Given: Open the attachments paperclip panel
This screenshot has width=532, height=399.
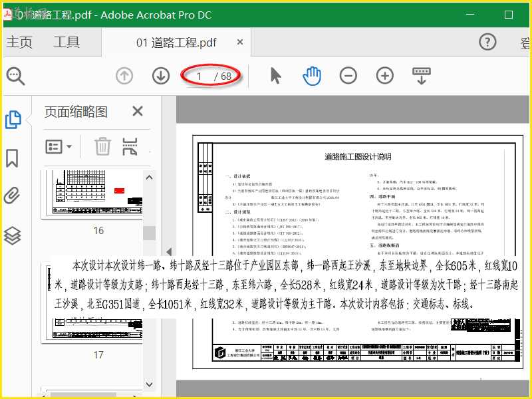Looking at the screenshot, I should (x=12, y=196).
